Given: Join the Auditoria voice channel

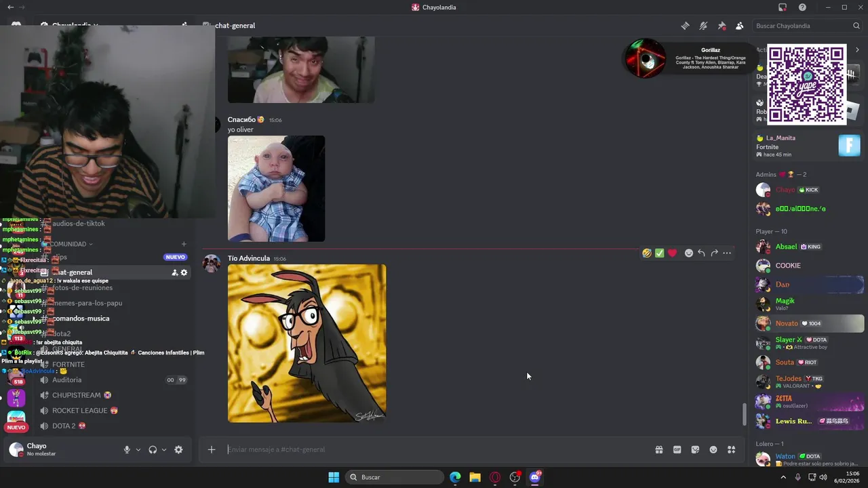Looking at the screenshot, I should pos(66,380).
